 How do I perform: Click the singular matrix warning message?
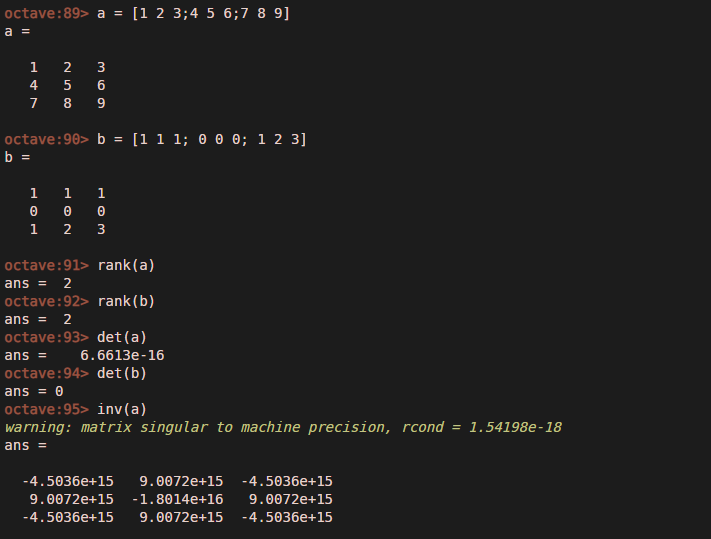pyautogui.click(x=200, y=427)
